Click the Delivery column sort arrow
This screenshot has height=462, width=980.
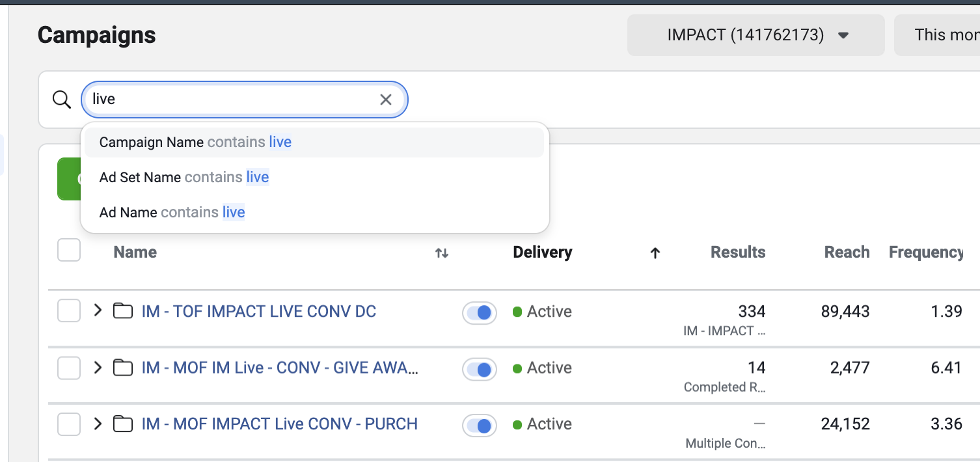click(x=655, y=253)
